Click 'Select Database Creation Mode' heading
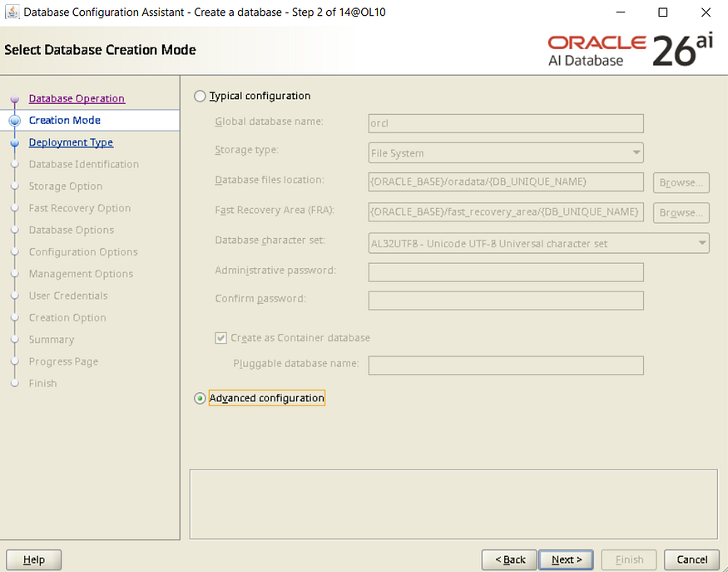The image size is (728, 572). pyautogui.click(x=101, y=50)
